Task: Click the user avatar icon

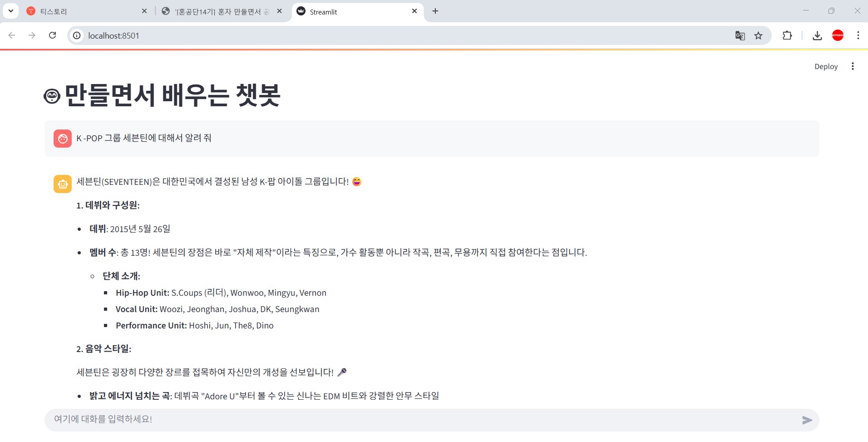Action: pos(63,139)
